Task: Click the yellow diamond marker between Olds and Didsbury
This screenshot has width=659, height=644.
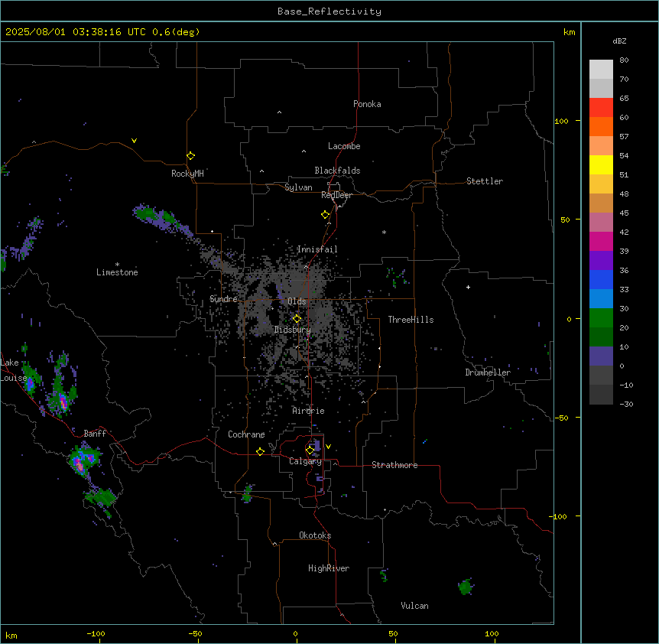Action: 297,318
